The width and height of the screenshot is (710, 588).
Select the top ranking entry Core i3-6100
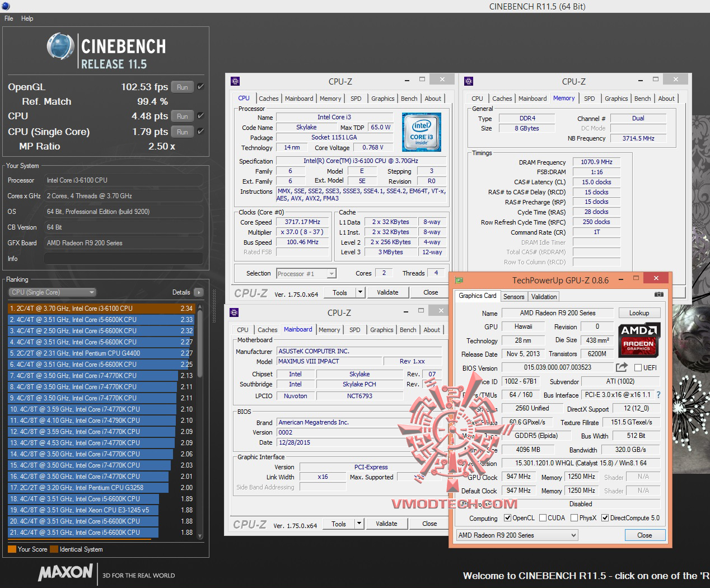tap(101, 308)
